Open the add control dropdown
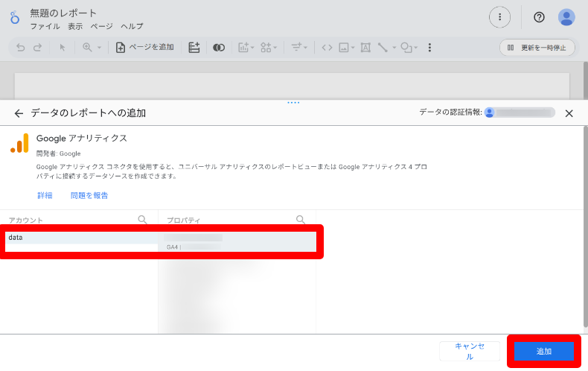Image resolution: width=588 pixels, height=371 pixels. click(x=299, y=48)
